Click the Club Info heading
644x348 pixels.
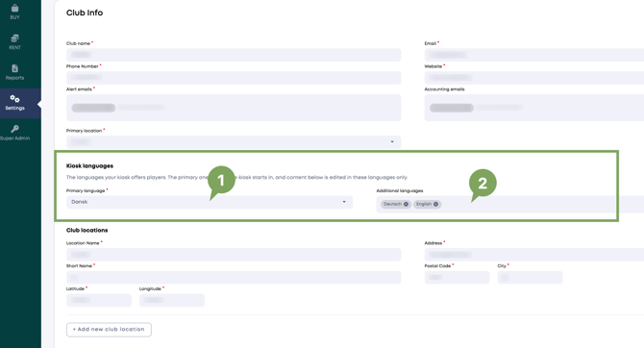tap(85, 12)
